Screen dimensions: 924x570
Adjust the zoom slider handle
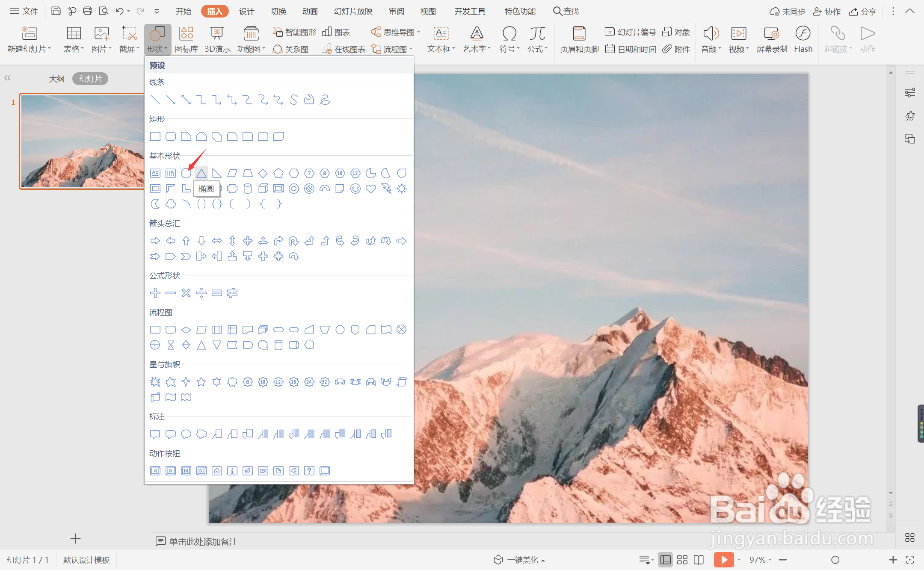(835, 560)
